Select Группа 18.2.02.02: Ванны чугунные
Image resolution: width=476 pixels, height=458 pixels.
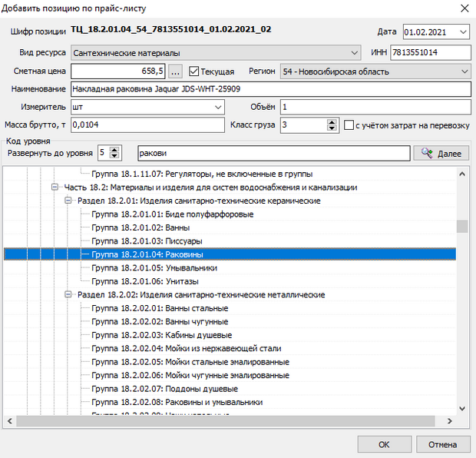(x=160, y=321)
